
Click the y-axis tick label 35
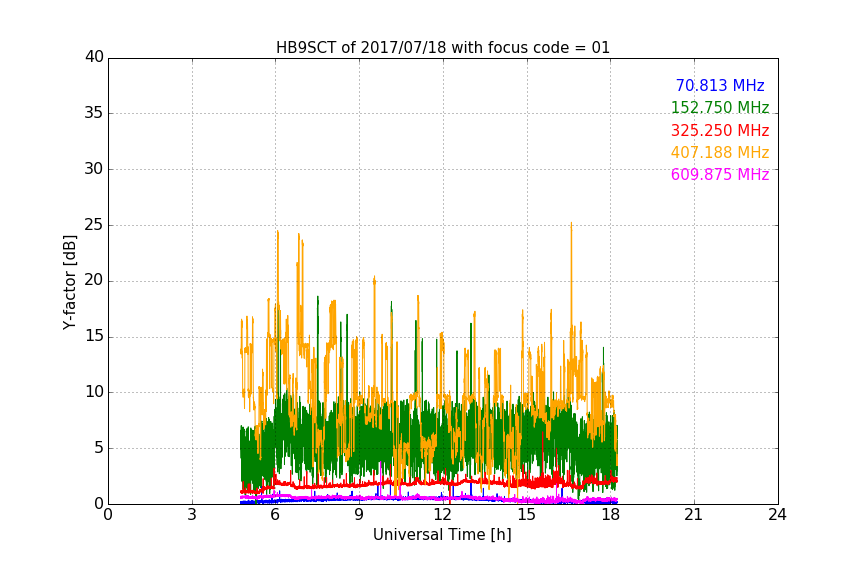tap(94, 113)
